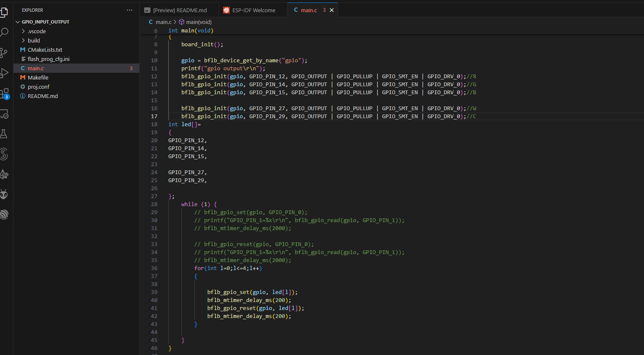Open Extensions view with badge 3

click(4, 93)
